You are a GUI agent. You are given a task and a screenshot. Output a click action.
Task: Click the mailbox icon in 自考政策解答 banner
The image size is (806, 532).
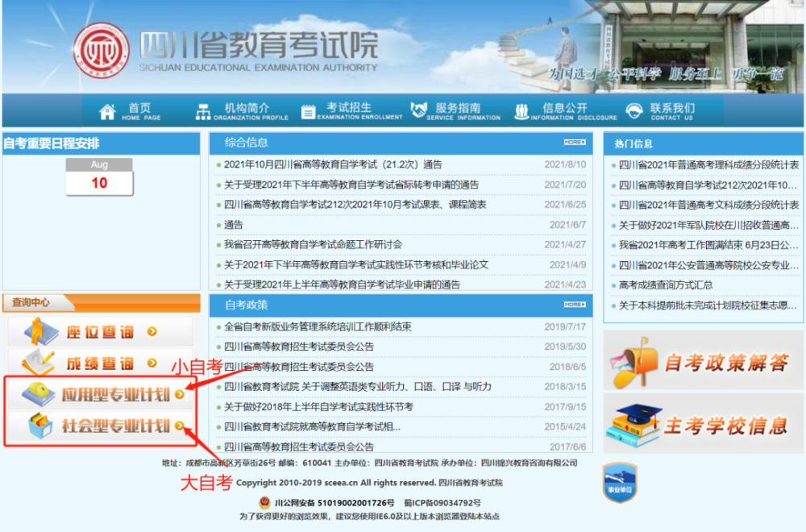(x=634, y=363)
